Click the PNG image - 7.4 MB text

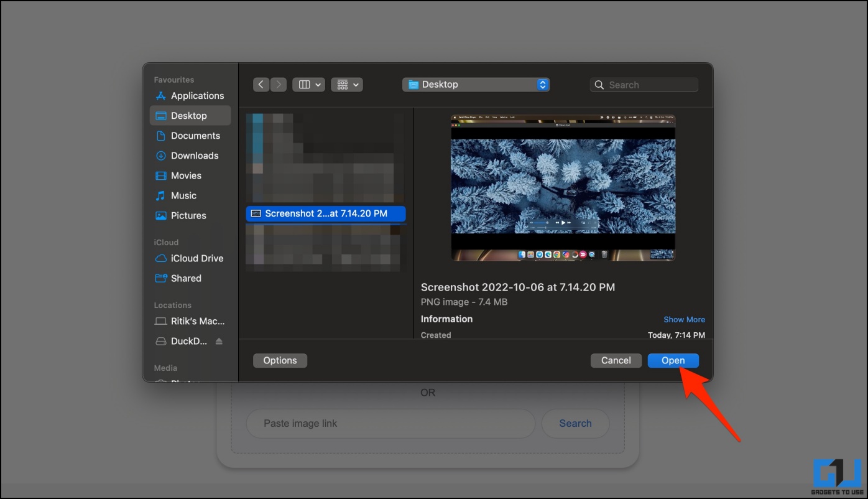click(464, 302)
